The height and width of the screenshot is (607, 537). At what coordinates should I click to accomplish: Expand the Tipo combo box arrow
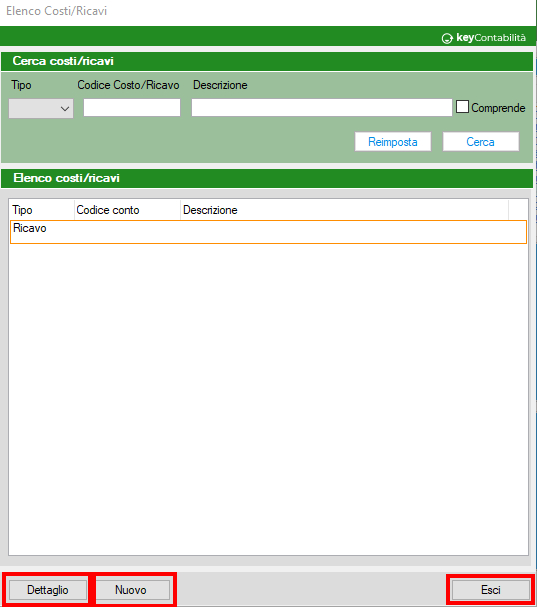click(65, 109)
